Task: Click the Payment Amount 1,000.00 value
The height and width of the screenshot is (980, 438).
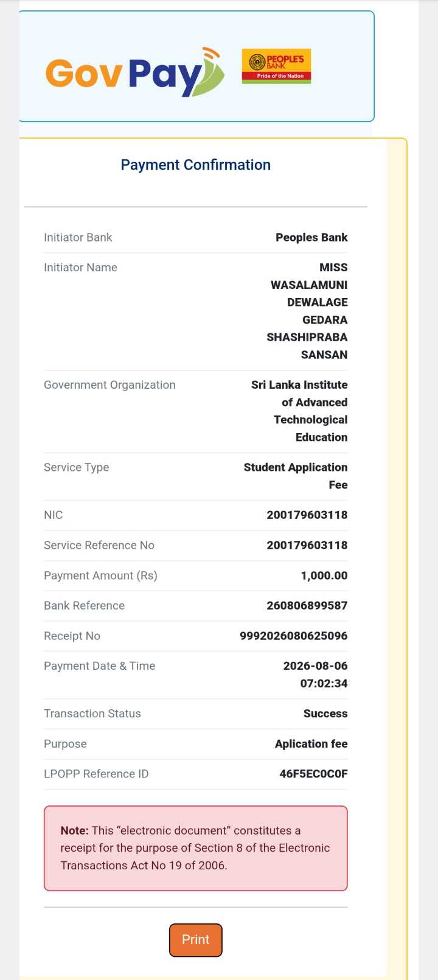Action: [324, 575]
